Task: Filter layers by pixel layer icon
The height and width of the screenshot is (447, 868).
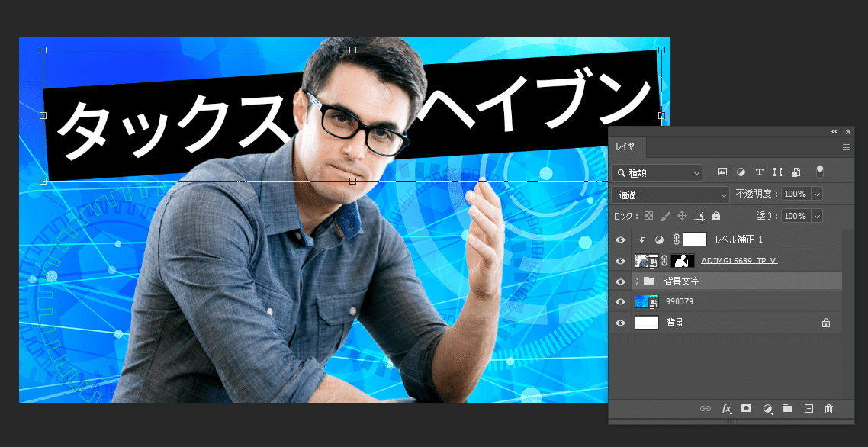Action: tap(722, 172)
